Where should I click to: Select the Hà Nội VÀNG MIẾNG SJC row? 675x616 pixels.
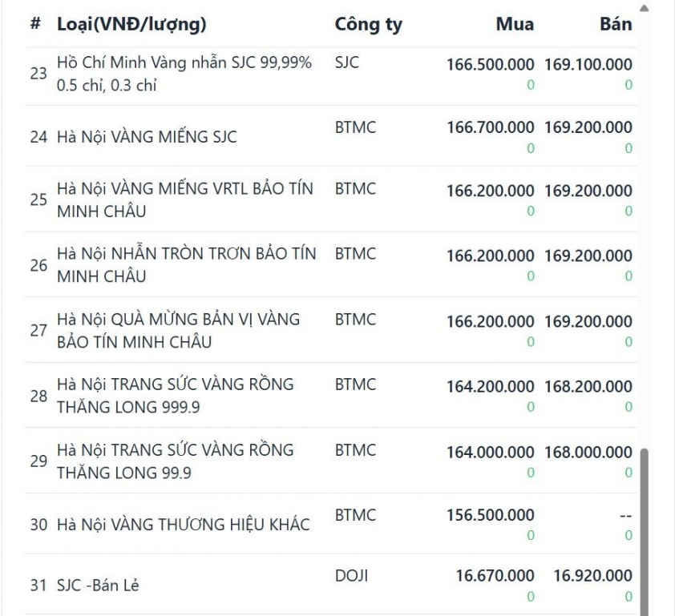point(147,137)
